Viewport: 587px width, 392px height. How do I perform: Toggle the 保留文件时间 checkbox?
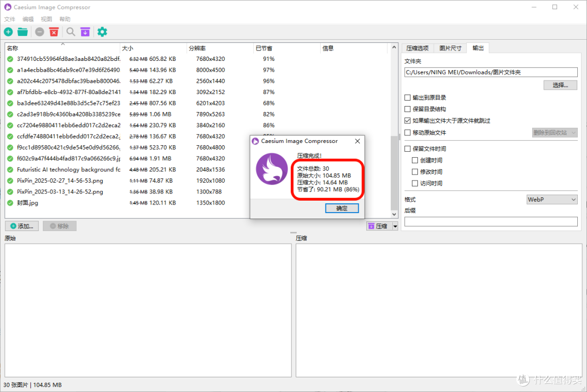tap(408, 148)
